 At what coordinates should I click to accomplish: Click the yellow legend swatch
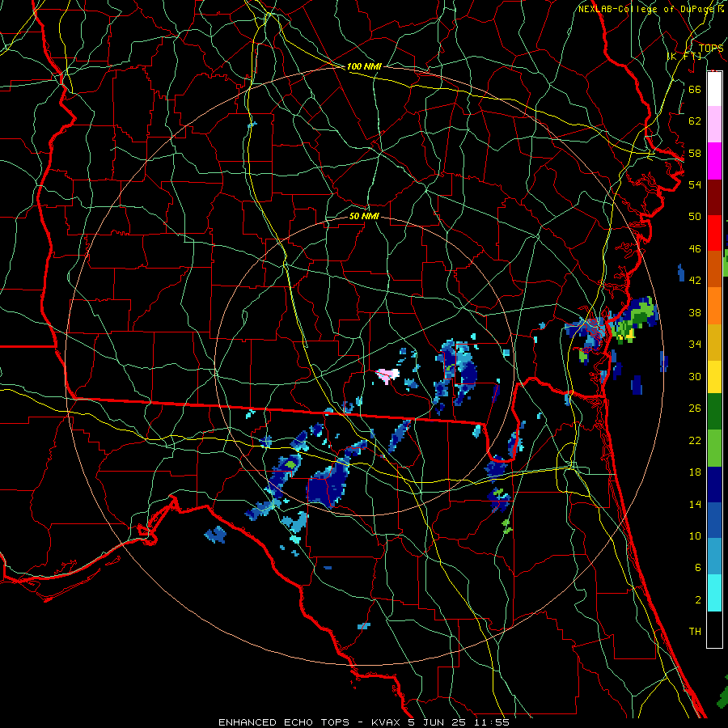[714, 377]
